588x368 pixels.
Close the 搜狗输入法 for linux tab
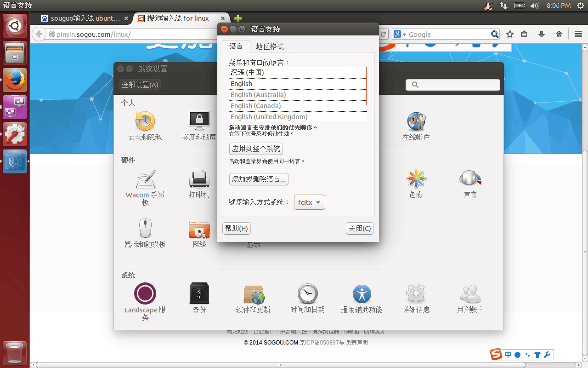[x=223, y=18]
